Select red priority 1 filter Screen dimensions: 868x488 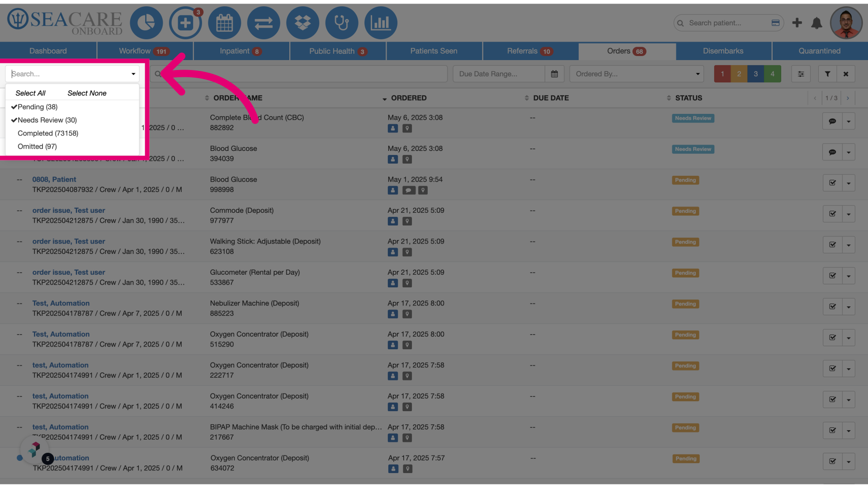coord(722,74)
